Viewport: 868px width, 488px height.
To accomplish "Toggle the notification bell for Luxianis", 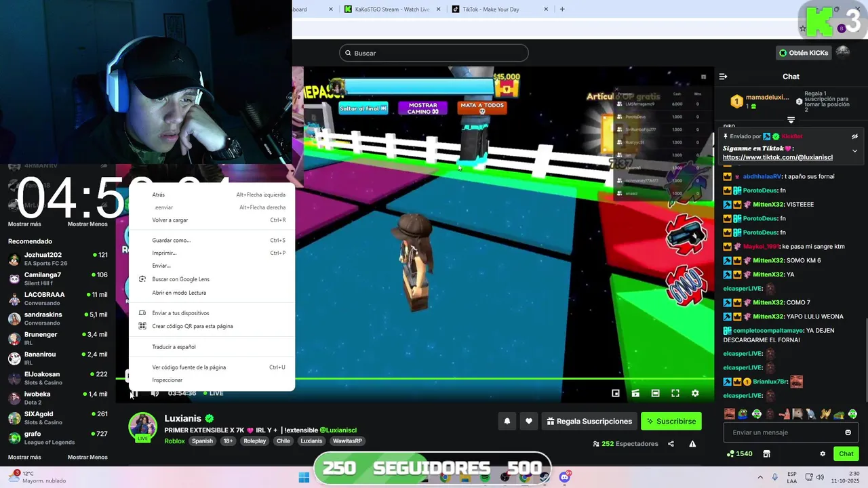I will tap(507, 422).
